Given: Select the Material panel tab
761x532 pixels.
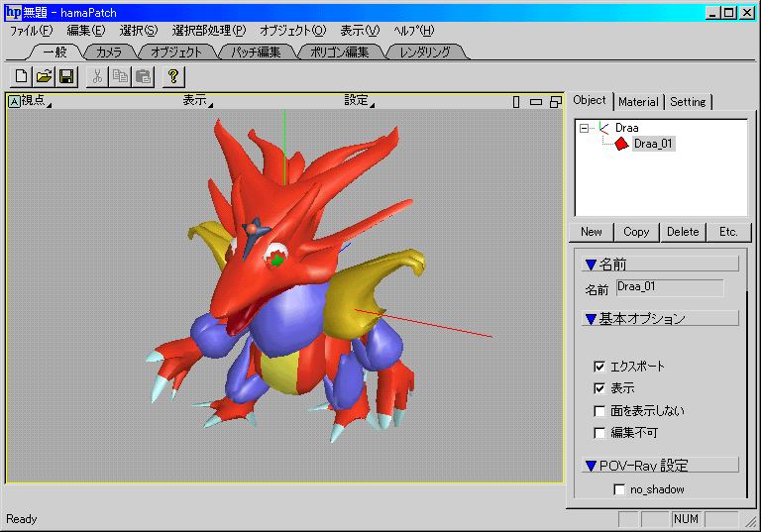Looking at the screenshot, I should [638, 102].
